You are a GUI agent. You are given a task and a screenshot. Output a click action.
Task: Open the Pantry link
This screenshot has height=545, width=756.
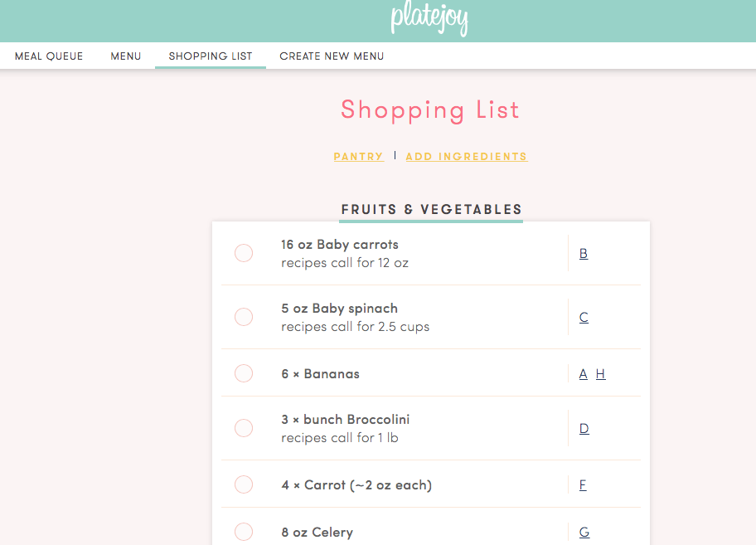(358, 157)
